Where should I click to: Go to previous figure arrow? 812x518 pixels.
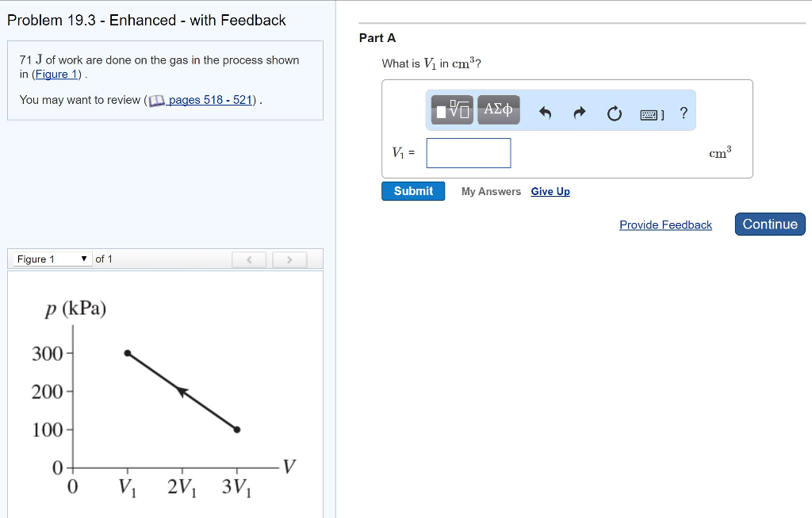click(249, 259)
